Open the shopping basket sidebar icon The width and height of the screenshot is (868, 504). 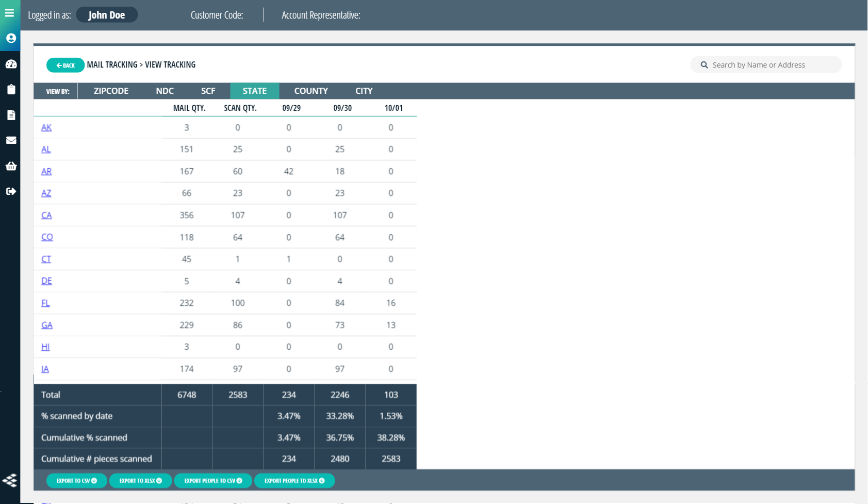[11, 166]
